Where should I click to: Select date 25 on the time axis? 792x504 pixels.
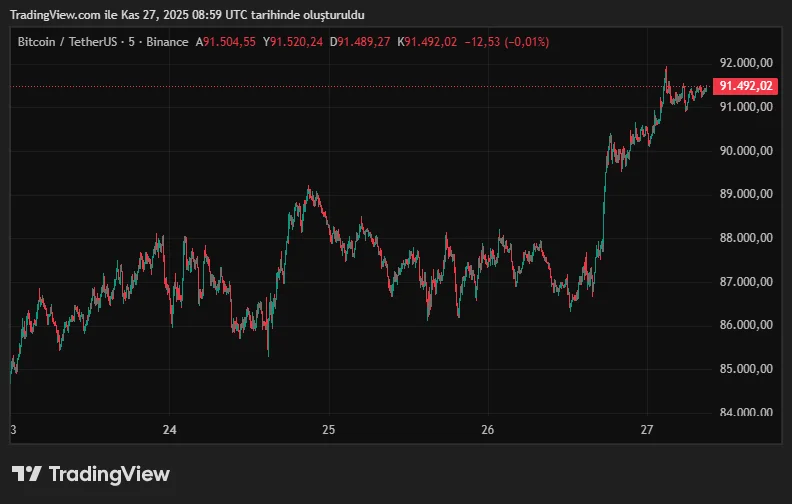(x=329, y=431)
